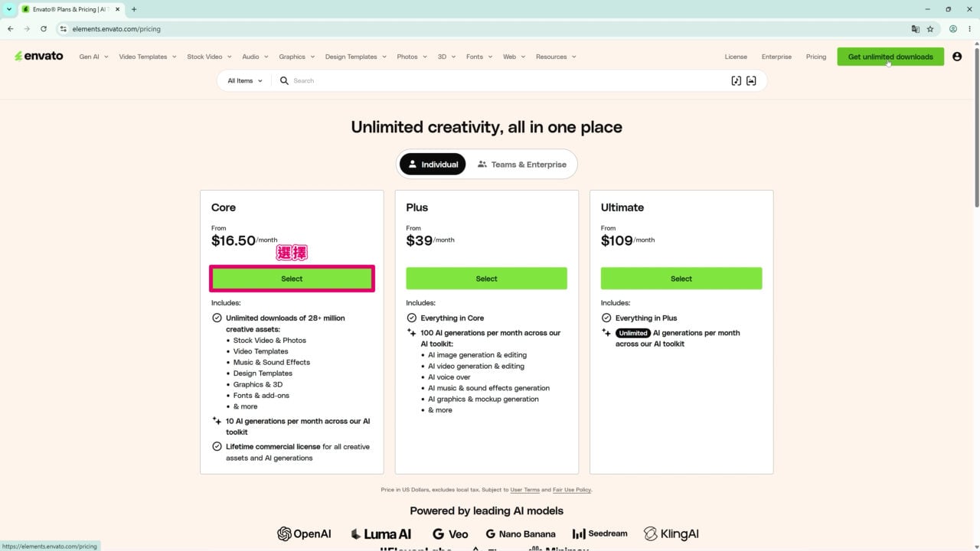Reload the page
Image resolution: width=980 pixels, height=551 pixels.
coord(44,29)
